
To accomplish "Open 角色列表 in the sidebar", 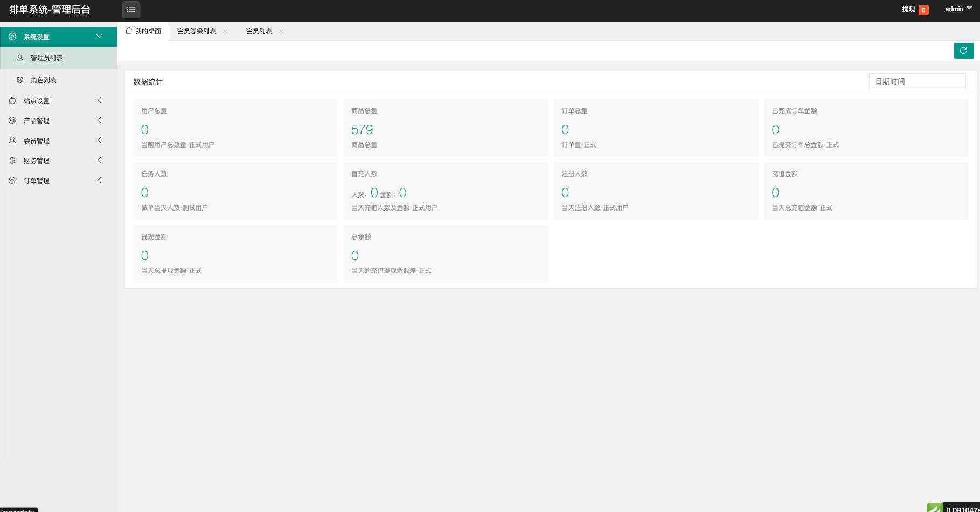I will point(58,80).
